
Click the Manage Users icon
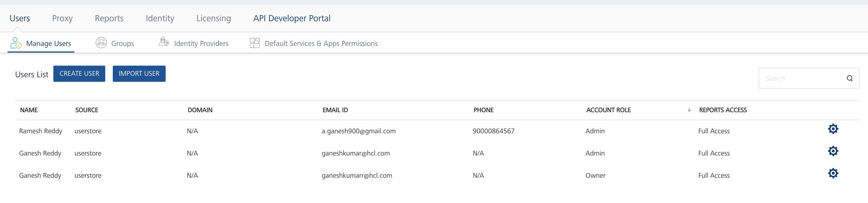pos(16,43)
